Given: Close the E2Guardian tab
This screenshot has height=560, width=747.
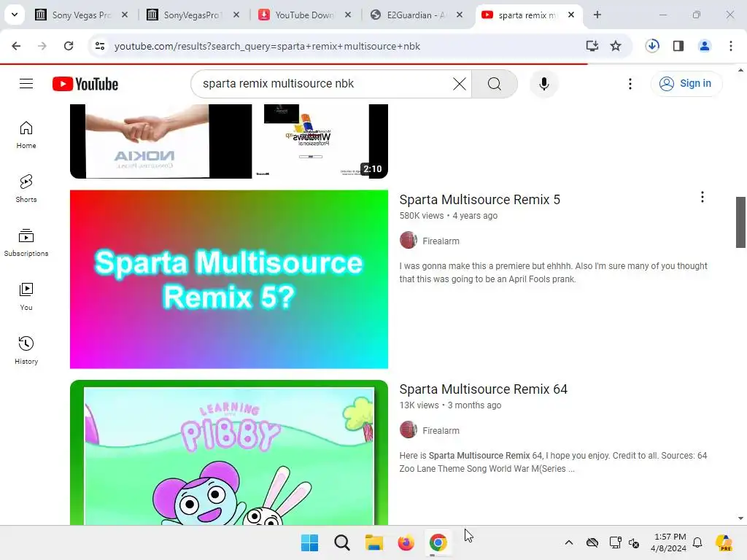Looking at the screenshot, I should (460, 15).
